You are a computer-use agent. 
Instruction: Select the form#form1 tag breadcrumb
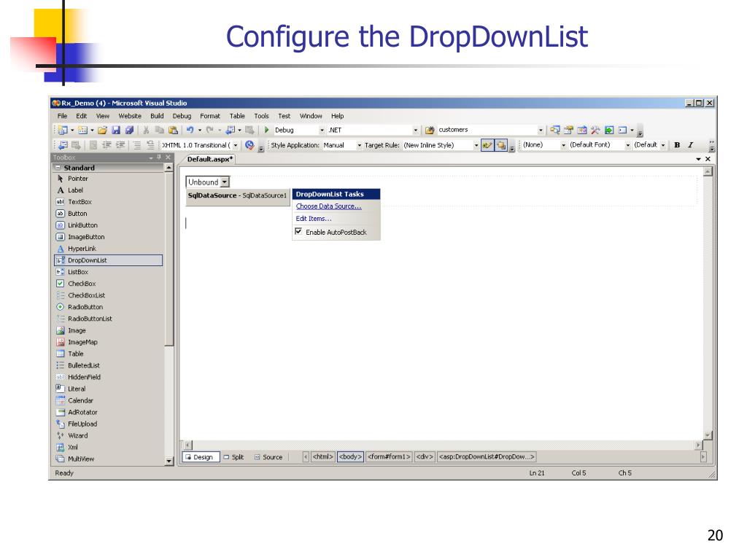click(389, 456)
